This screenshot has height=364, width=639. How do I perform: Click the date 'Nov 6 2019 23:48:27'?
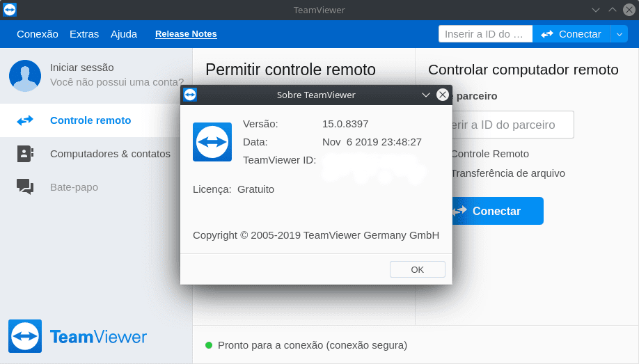click(x=372, y=142)
